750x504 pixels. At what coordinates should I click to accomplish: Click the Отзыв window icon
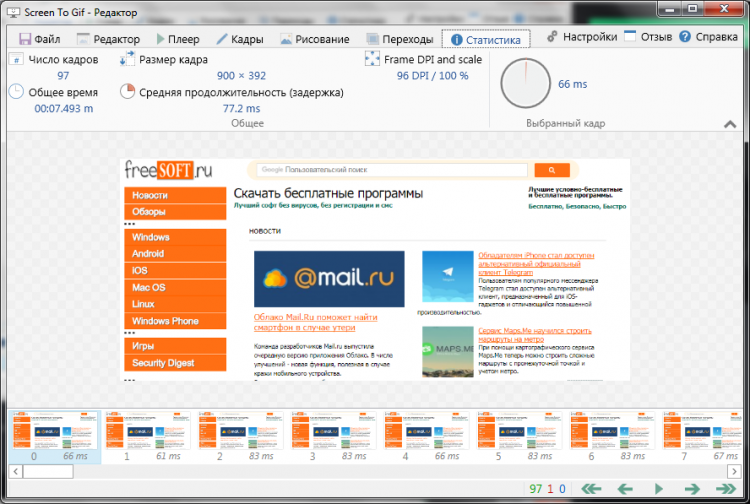tap(630, 36)
